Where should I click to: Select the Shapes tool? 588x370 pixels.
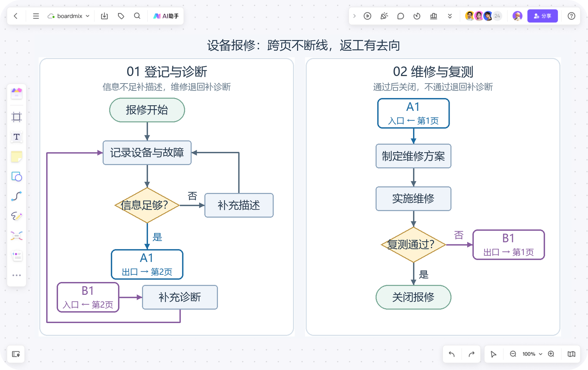[17, 177]
